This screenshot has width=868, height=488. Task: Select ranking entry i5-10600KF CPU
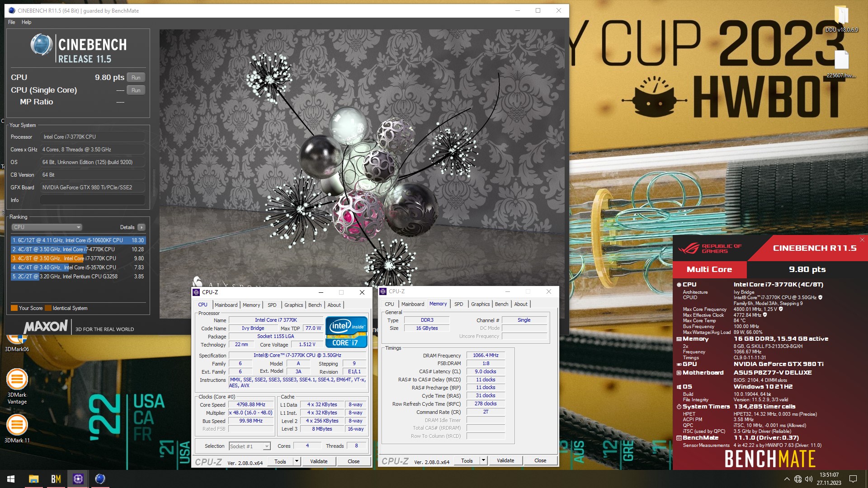(78, 240)
